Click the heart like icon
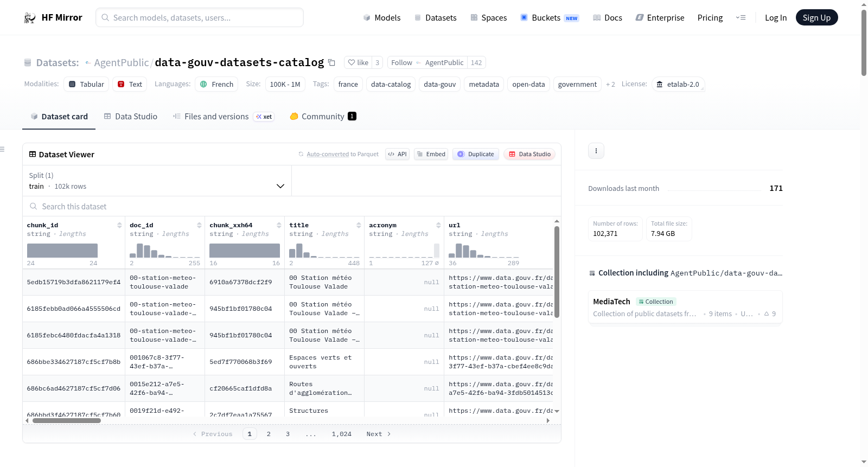 pyautogui.click(x=352, y=62)
